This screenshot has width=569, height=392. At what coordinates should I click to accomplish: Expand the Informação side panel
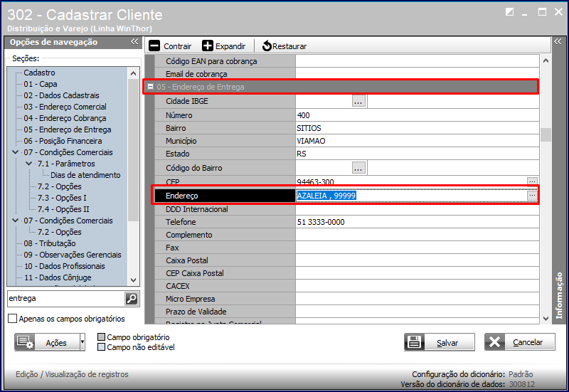tap(558, 42)
